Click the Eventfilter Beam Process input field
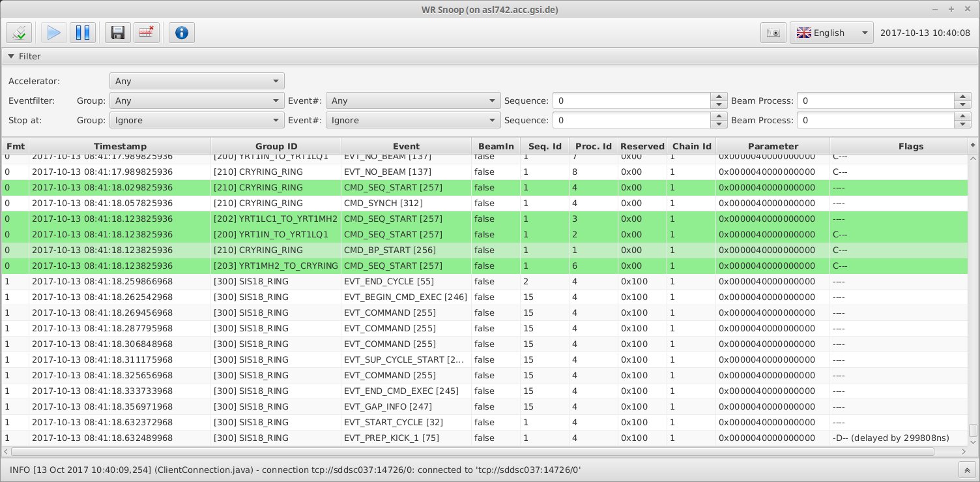980x482 pixels. pyautogui.click(x=876, y=101)
